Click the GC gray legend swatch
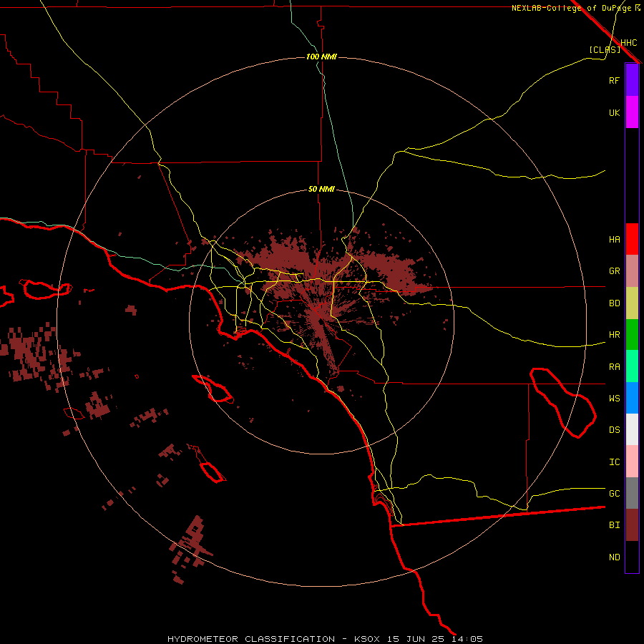This screenshot has width=644, height=644. [x=632, y=493]
